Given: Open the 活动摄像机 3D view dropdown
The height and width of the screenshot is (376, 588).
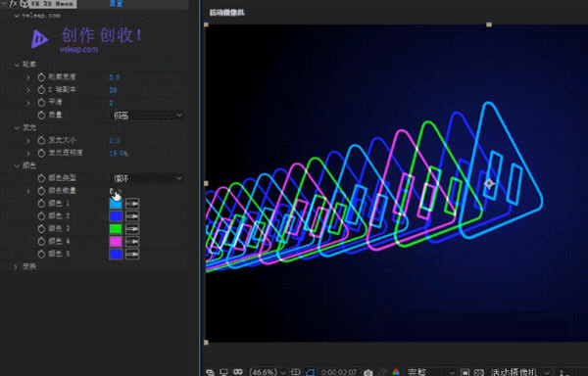Looking at the screenshot, I should point(519,373).
